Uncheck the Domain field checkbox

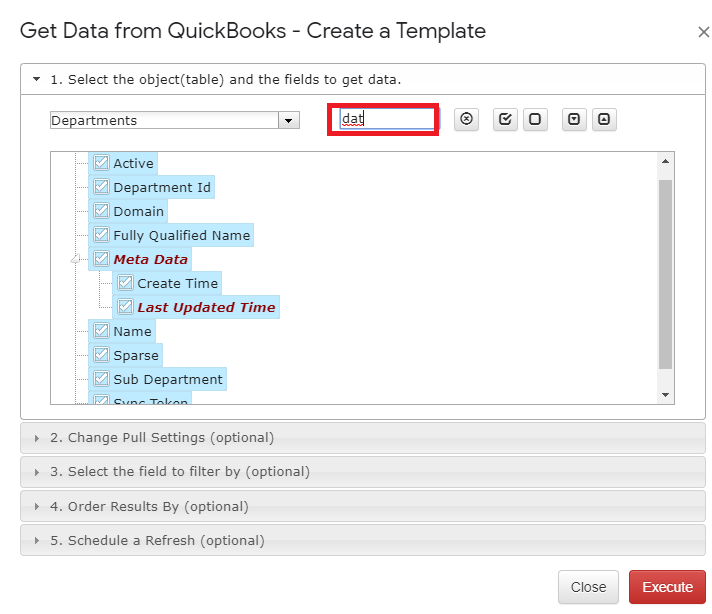click(101, 211)
